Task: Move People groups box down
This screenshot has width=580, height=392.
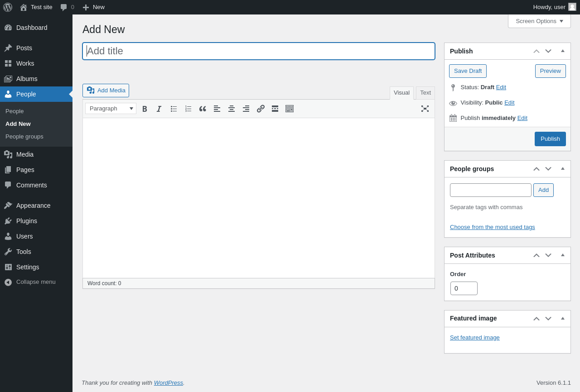Action: pyautogui.click(x=548, y=169)
